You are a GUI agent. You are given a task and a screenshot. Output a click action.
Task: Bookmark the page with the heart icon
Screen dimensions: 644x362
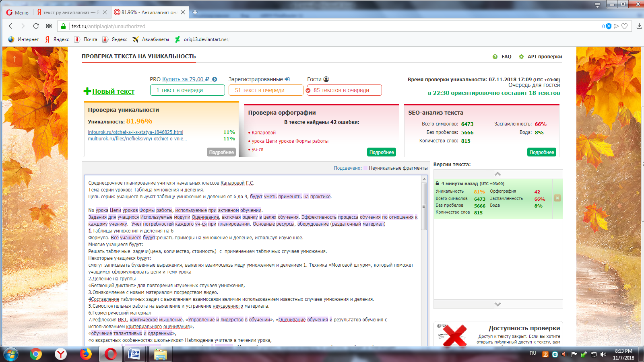coord(625,26)
